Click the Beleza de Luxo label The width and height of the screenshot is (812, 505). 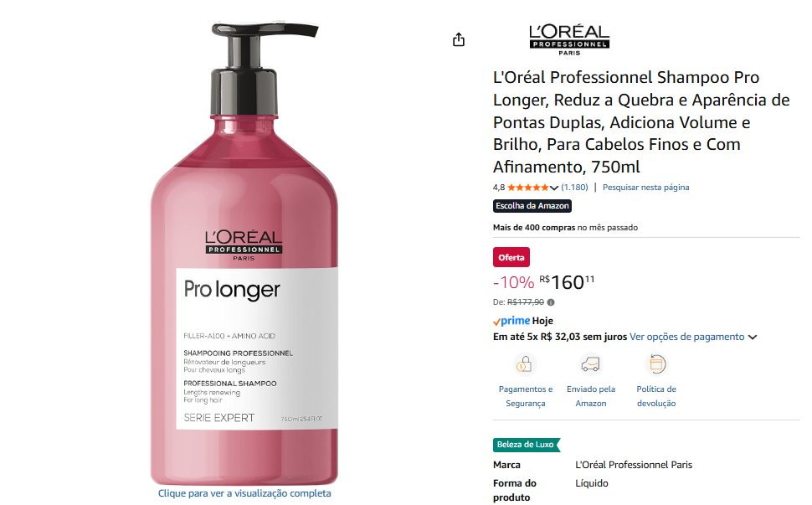tap(527, 445)
